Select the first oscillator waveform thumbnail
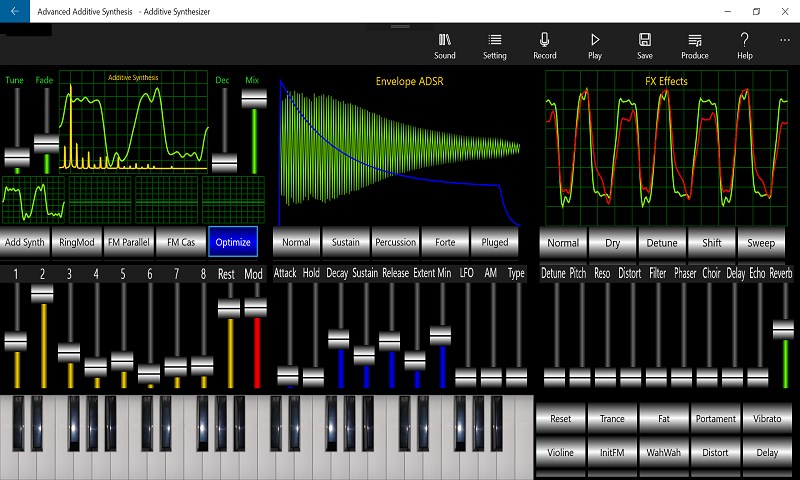Screen dimensions: 800x480 (x=33, y=200)
